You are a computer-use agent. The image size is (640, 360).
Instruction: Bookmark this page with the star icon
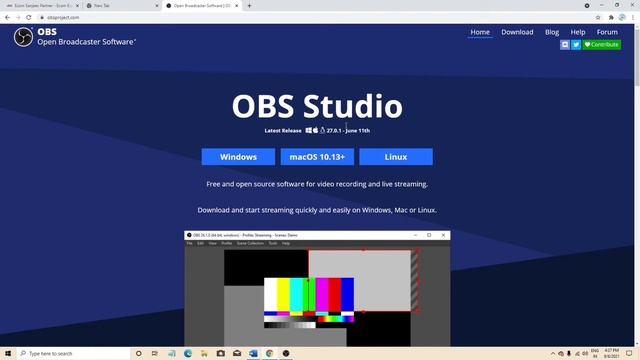pyautogui.click(x=598, y=18)
